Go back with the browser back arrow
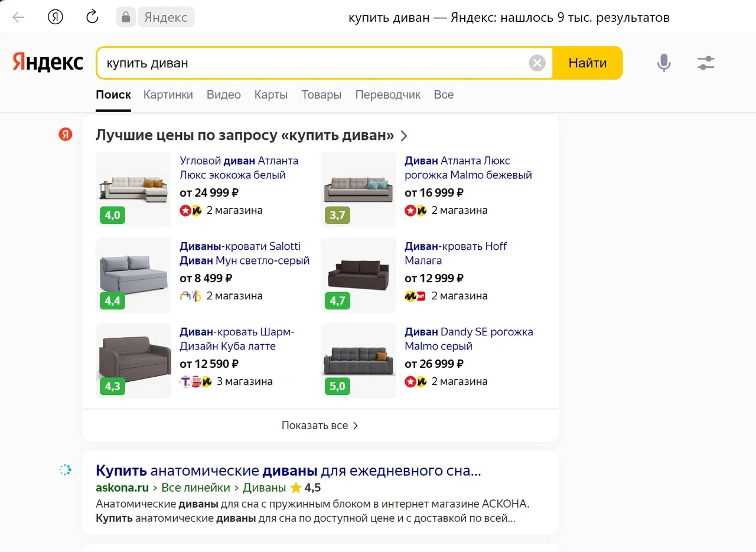The width and height of the screenshot is (756, 552). (x=19, y=17)
